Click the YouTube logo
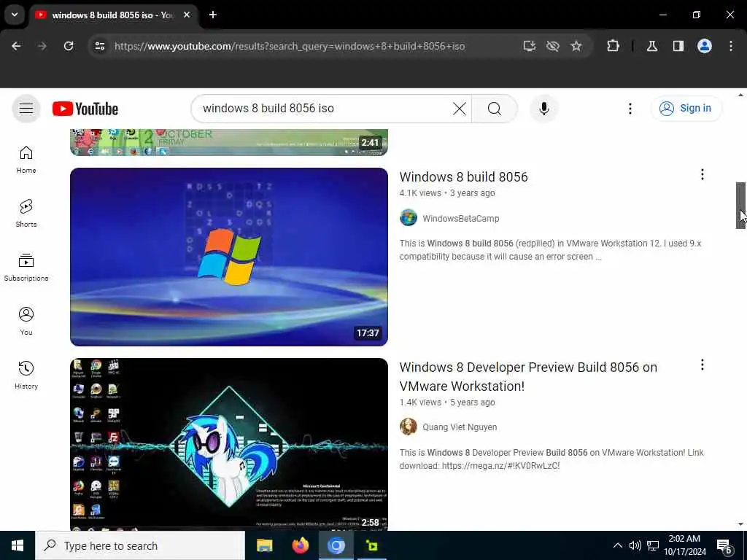Image resolution: width=747 pixels, height=560 pixels. click(85, 109)
